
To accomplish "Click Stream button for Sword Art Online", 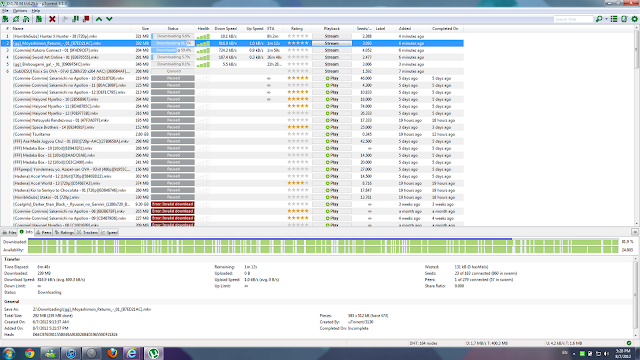I will click(332, 57).
